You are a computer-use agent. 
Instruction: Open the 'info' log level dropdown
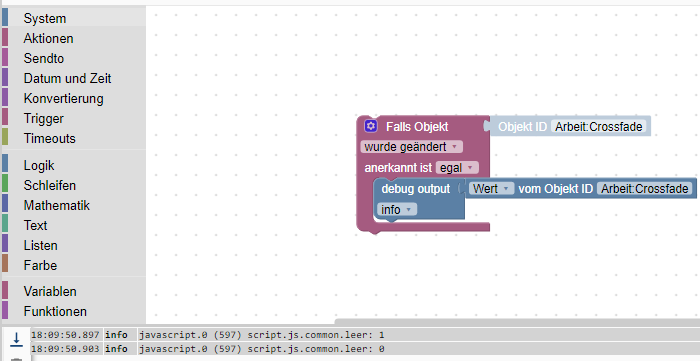coord(397,209)
